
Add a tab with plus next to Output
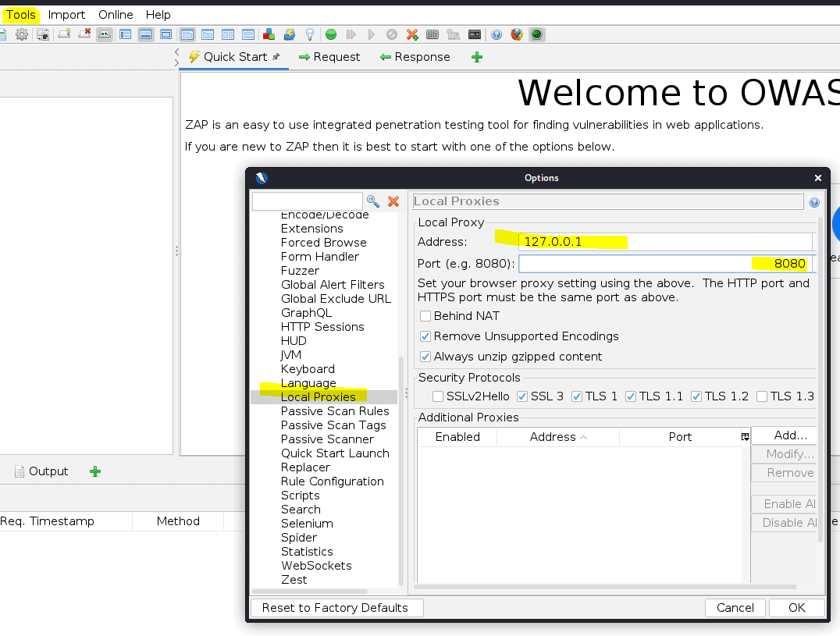tap(94, 471)
